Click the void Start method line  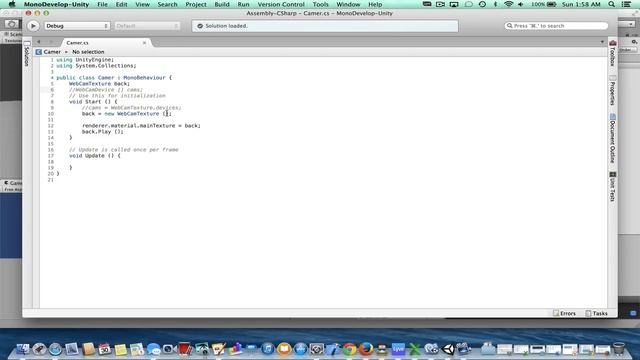93,102
